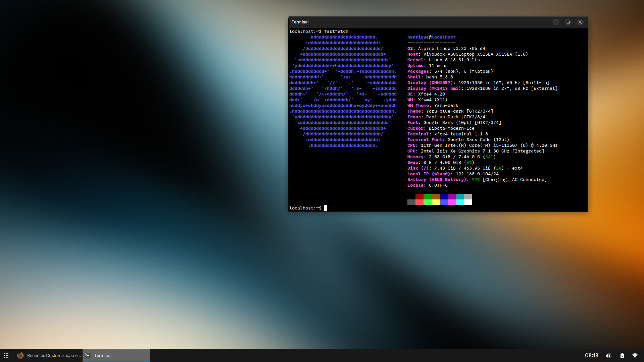Open the clock showing 08:18
Image resolution: width=644 pixels, height=362 pixels.
click(591, 356)
